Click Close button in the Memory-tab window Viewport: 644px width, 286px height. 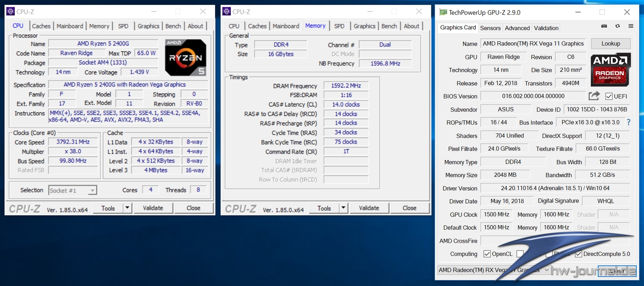[x=409, y=208]
